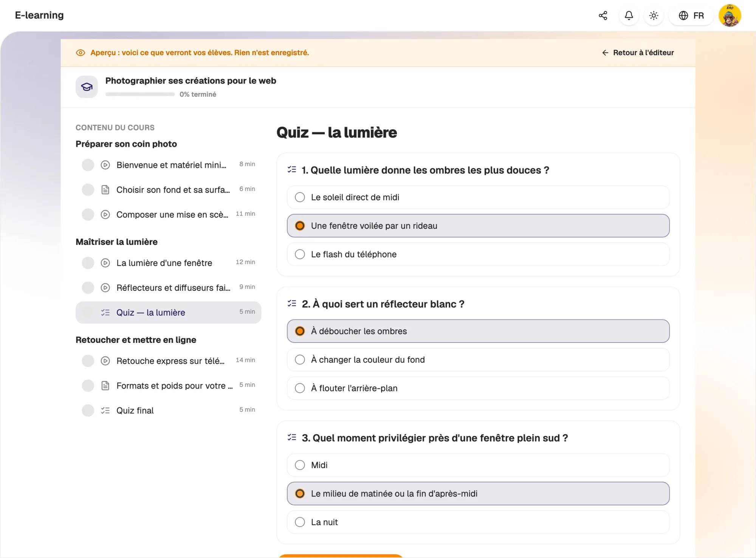Click play icon beside La lumière d'une fenêtre
Viewport: 756px width, 558px height.
105,263
